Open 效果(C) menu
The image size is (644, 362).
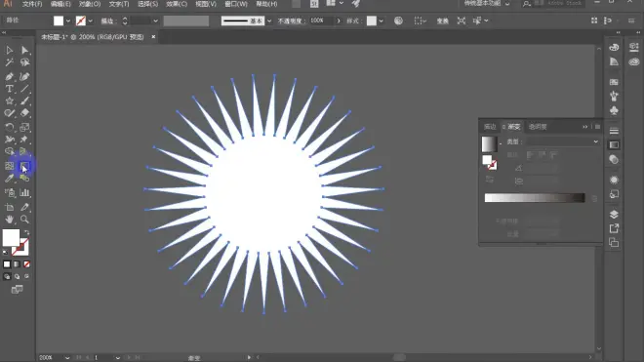coord(177,4)
